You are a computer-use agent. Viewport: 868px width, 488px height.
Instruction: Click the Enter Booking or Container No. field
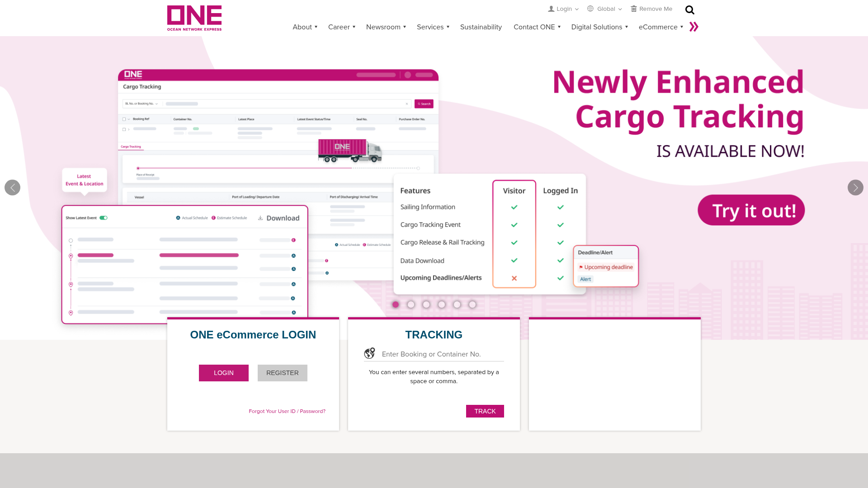pos(441,354)
